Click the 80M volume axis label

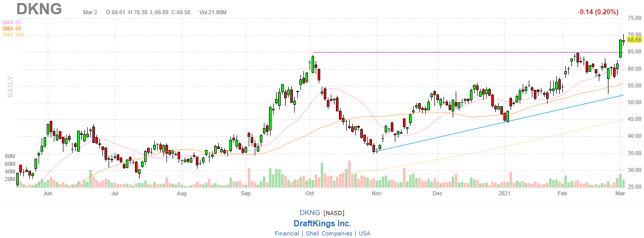coord(9,156)
